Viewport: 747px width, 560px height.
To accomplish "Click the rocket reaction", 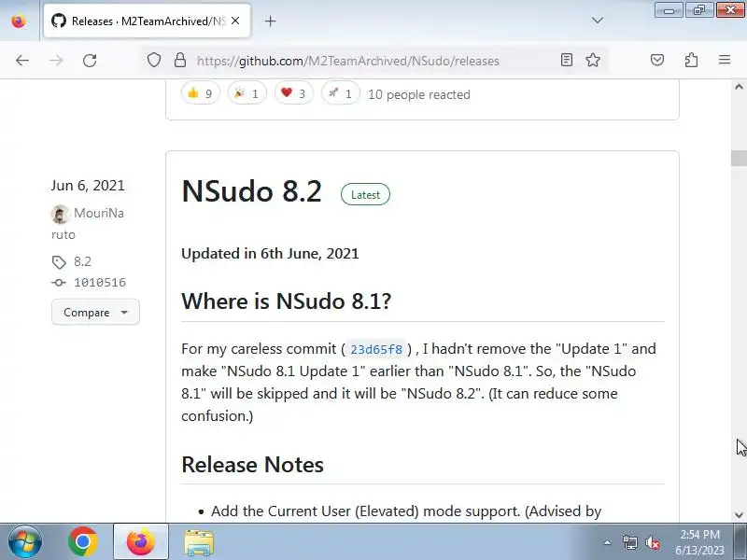I will [x=340, y=93].
